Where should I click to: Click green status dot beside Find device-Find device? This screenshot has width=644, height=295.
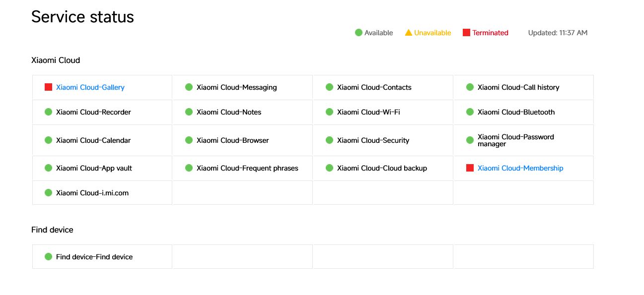tap(48, 257)
